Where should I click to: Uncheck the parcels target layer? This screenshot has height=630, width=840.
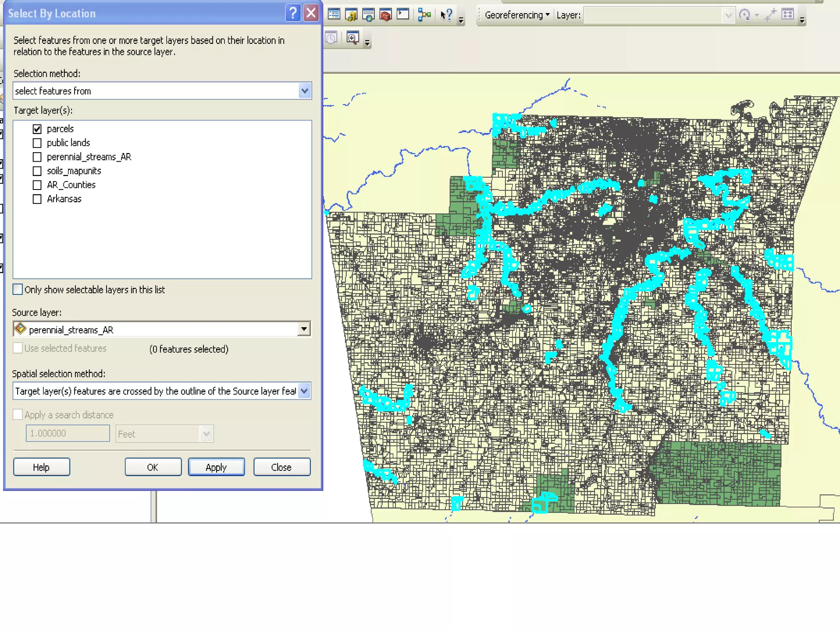(x=37, y=129)
